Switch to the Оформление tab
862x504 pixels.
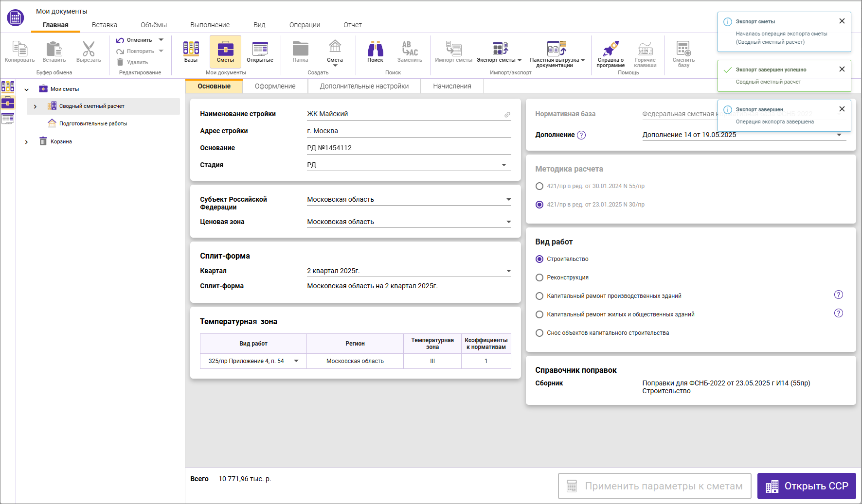click(275, 86)
